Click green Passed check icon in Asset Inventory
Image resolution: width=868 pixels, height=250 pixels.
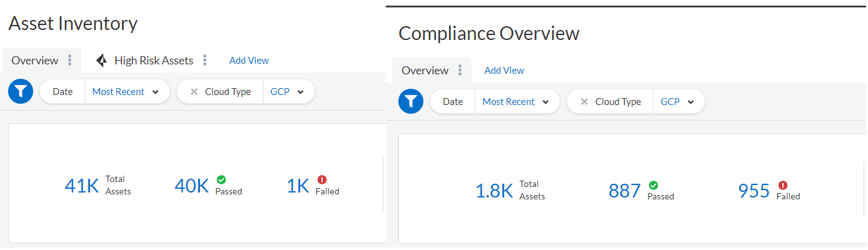(221, 179)
